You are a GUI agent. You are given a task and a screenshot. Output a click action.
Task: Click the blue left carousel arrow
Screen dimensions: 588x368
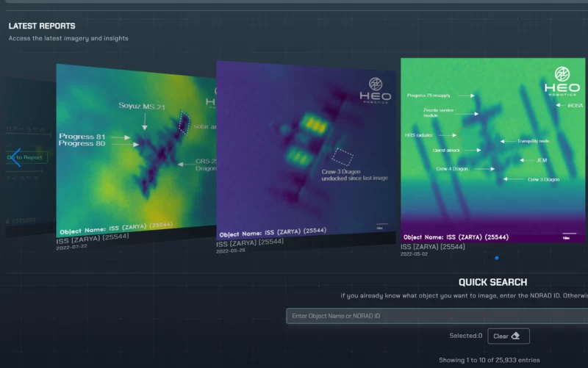coord(15,157)
